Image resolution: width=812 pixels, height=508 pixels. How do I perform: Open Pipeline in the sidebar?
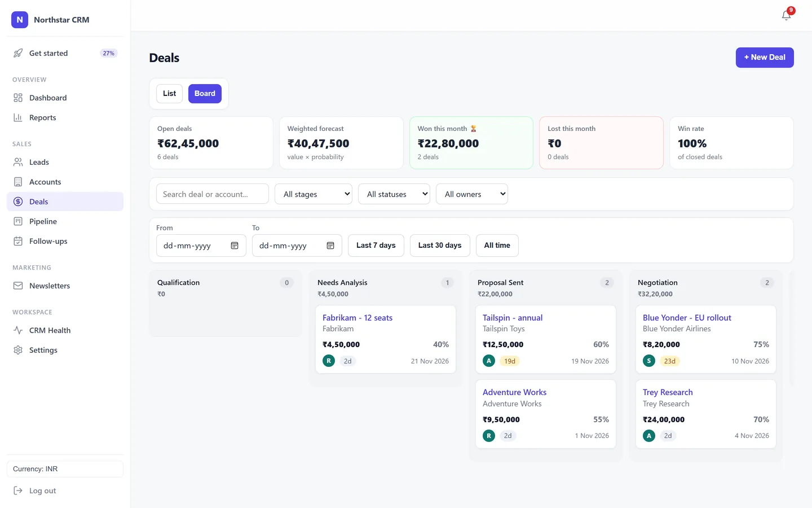coord(65,221)
